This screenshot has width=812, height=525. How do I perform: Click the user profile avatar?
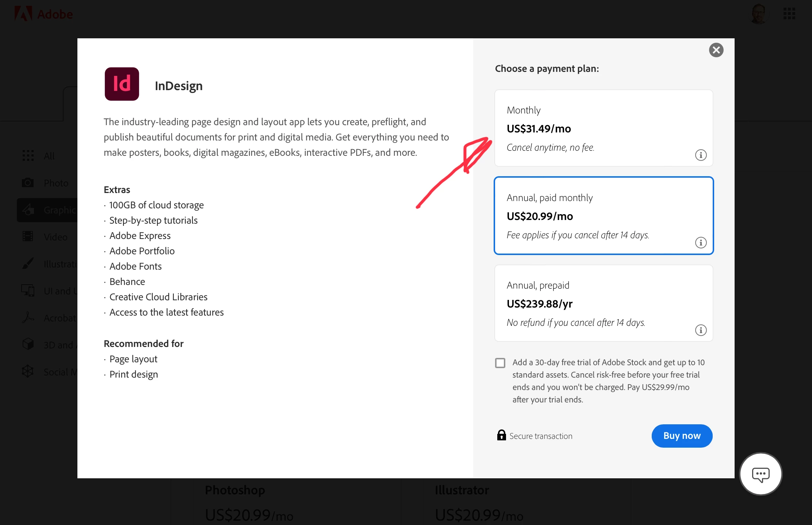(x=759, y=14)
